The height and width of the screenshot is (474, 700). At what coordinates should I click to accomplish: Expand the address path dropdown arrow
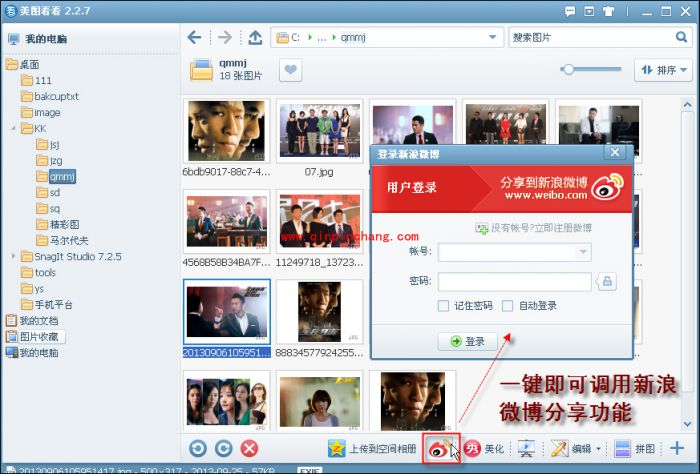tap(493, 38)
